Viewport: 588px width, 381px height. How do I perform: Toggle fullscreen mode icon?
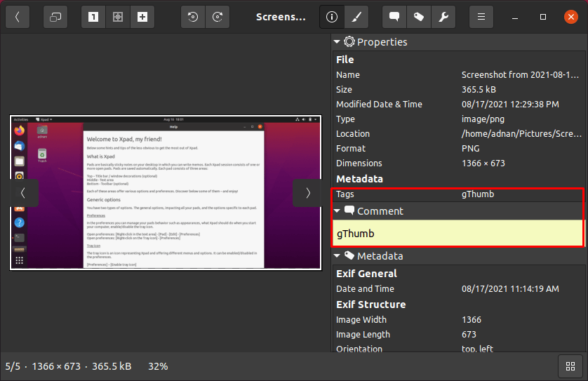[55, 17]
